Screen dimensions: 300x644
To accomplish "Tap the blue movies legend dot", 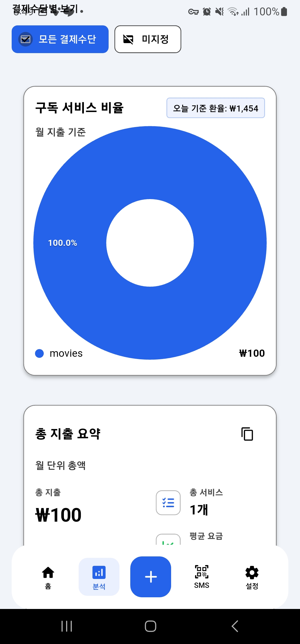I will click(39, 353).
